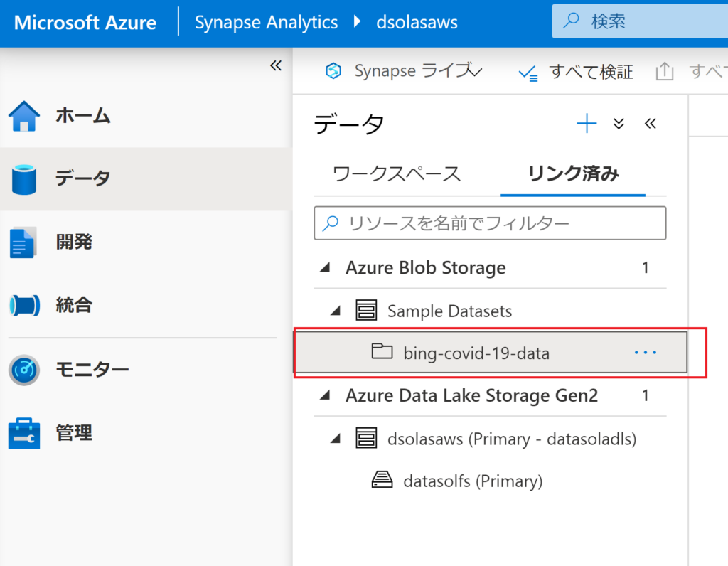Collapse the Data panel with chevrons

pyautogui.click(x=650, y=124)
